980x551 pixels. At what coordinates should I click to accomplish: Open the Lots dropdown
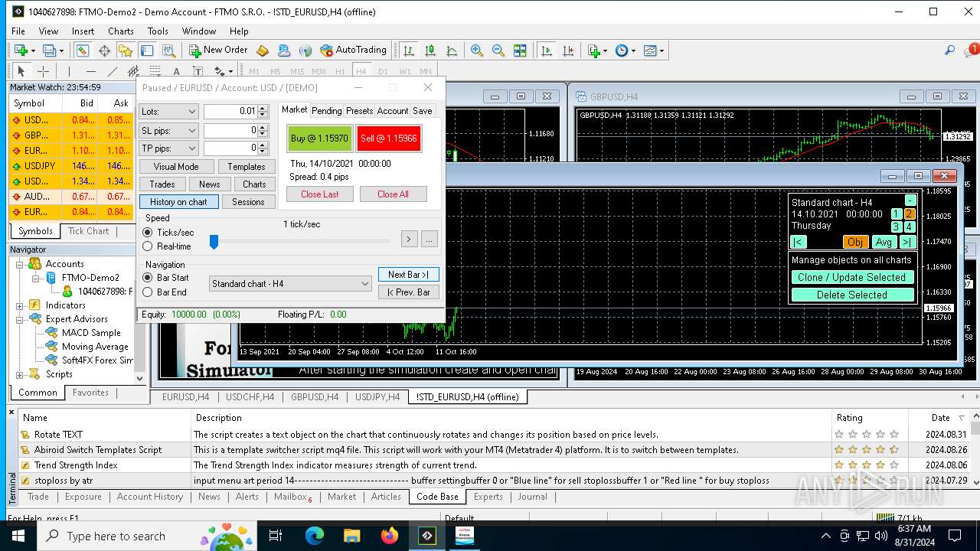[168, 111]
